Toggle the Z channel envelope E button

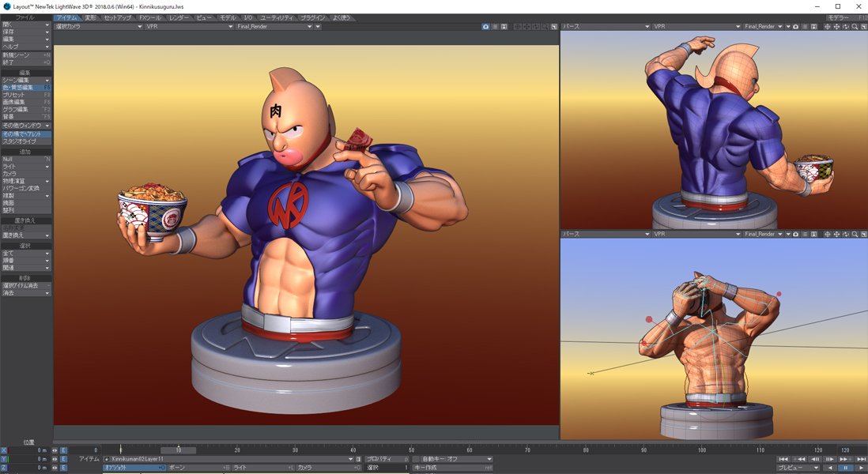(63, 468)
